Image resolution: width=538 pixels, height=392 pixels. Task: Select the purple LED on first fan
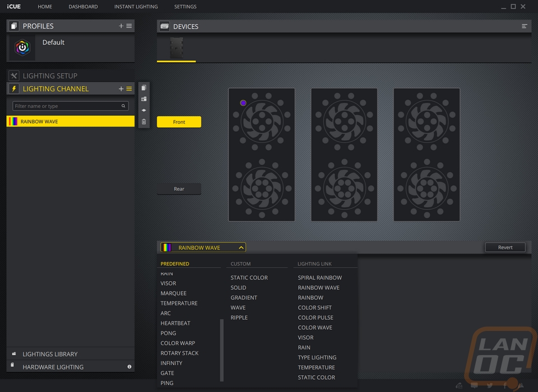(x=243, y=103)
